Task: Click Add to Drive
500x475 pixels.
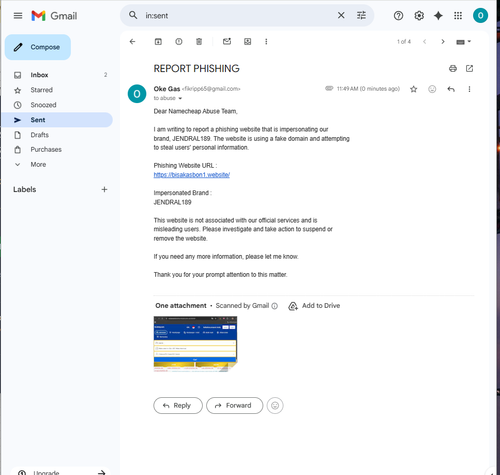Action: (314, 306)
